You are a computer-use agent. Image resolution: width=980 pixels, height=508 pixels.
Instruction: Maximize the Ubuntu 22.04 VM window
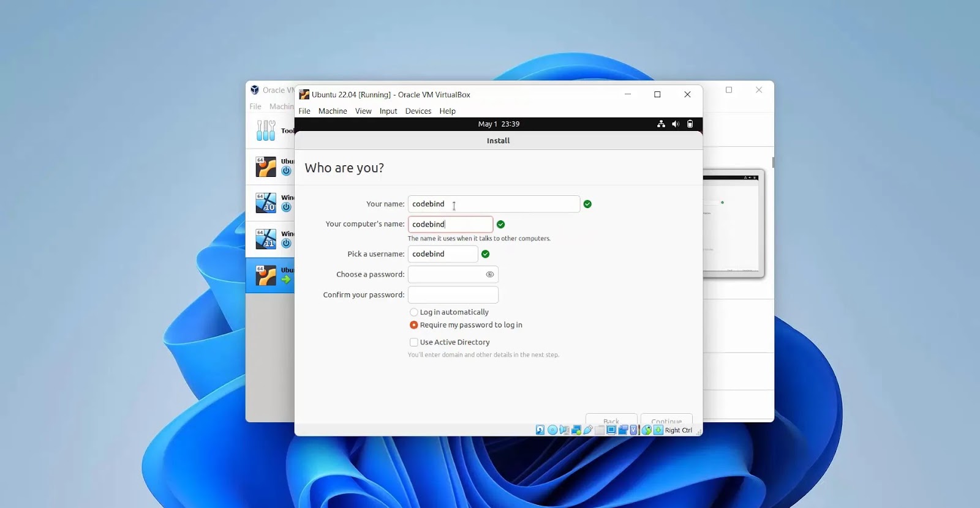click(x=657, y=94)
